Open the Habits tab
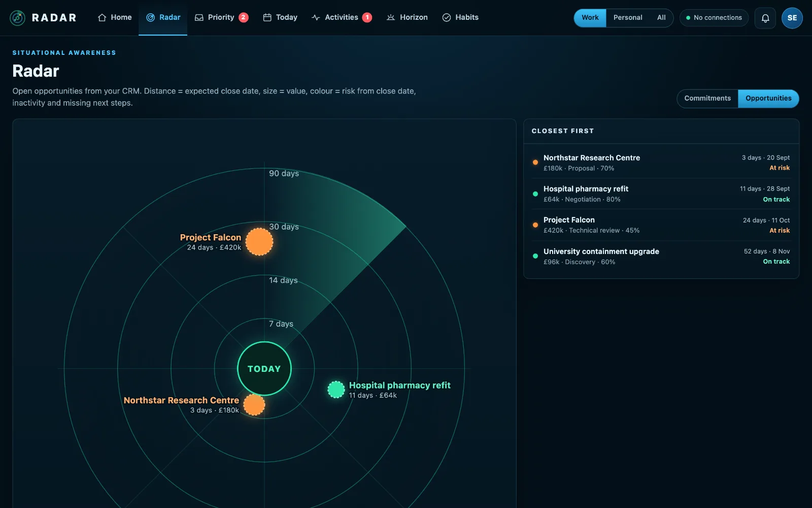812x508 pixels. (460, 17)
